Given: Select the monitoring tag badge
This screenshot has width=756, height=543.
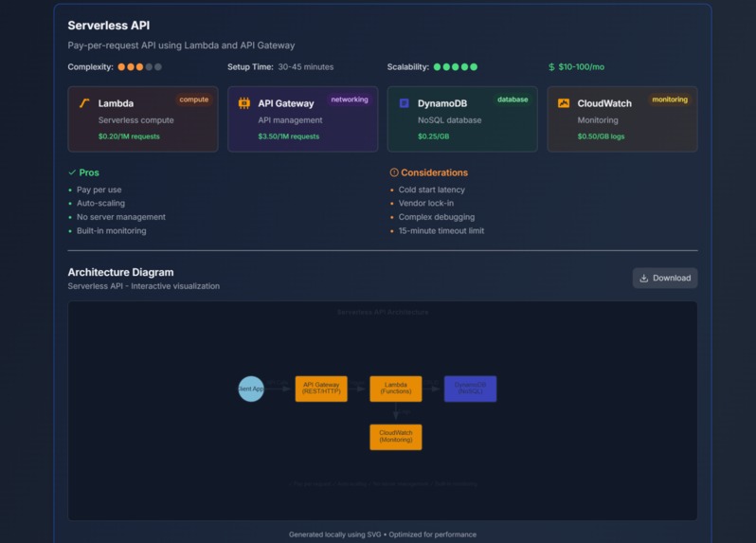Looking at the screenshot, I should point(670,100).
